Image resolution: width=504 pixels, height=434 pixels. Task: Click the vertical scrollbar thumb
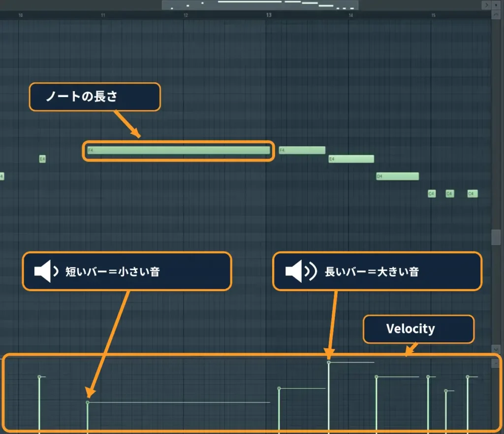pyautogui.click(x=496, y=237)
